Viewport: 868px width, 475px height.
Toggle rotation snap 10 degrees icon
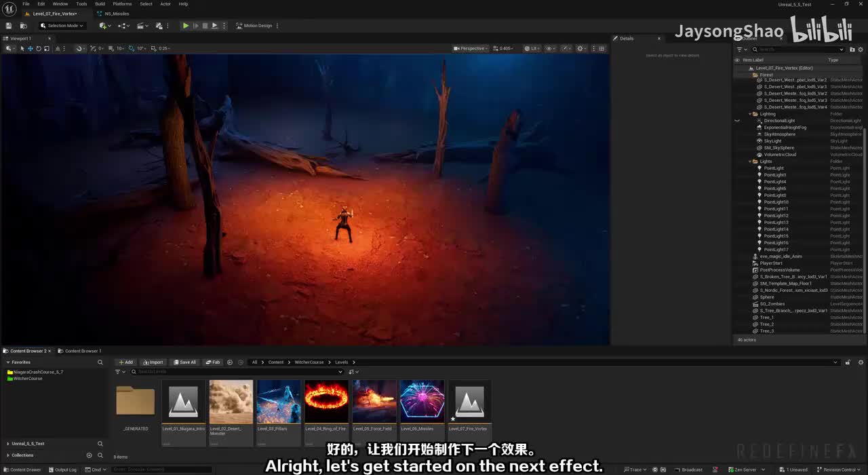(x=132, y=48)
